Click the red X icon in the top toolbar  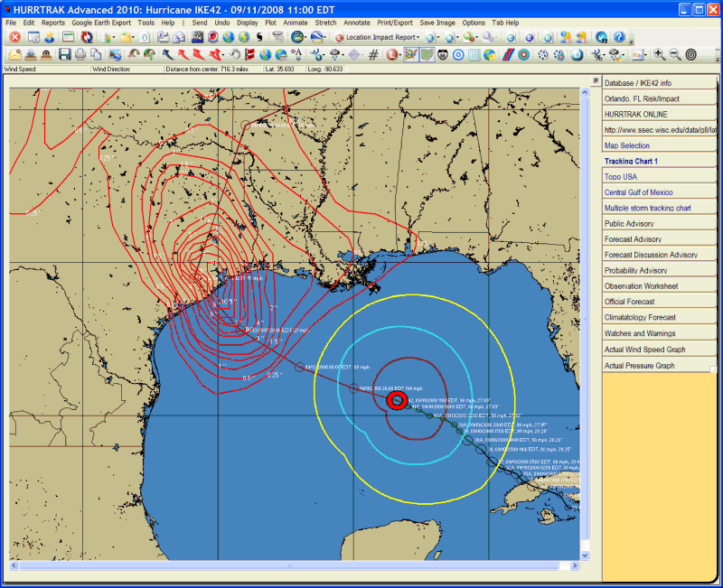tap(14, 37)
